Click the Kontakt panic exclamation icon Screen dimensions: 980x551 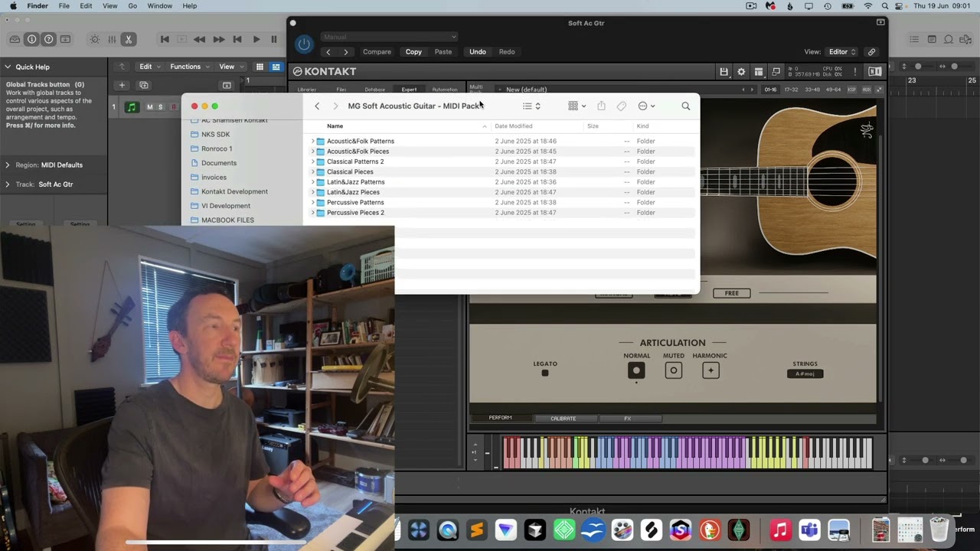click(855, 71)
